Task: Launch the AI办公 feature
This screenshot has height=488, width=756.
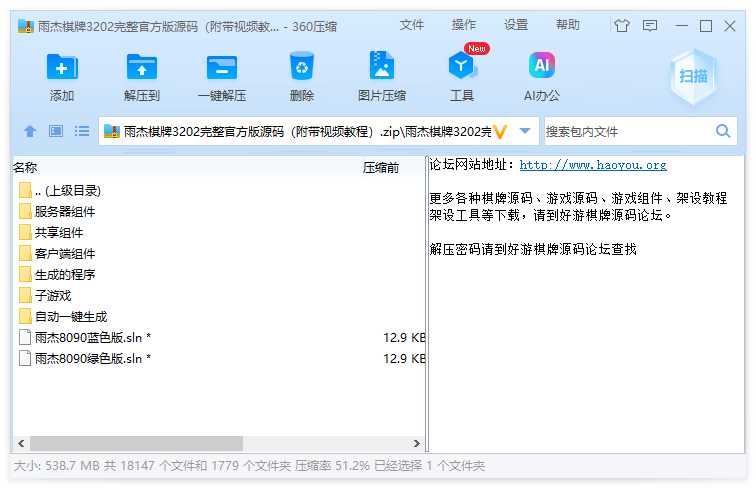Action: [542, 65]
